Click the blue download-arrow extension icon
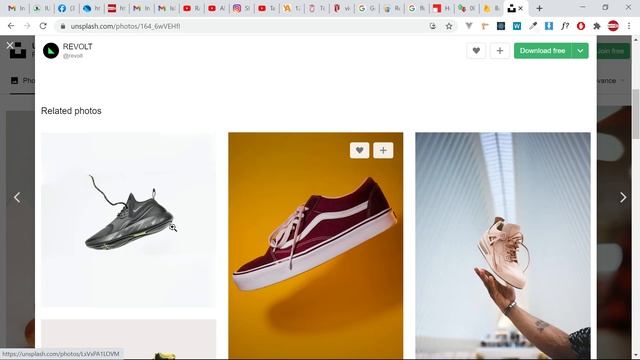The image size is (640, 360). click(549, 26)
